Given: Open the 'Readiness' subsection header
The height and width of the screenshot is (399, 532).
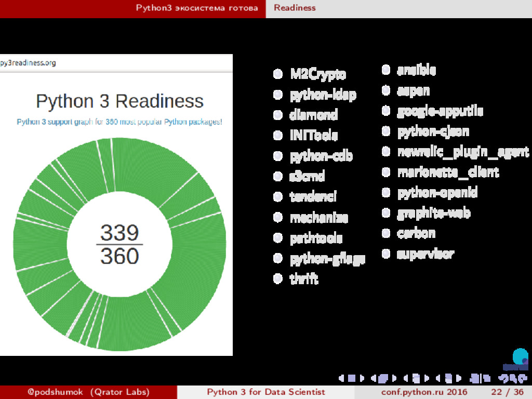Looking at the screenshot, I should [295, 8].
